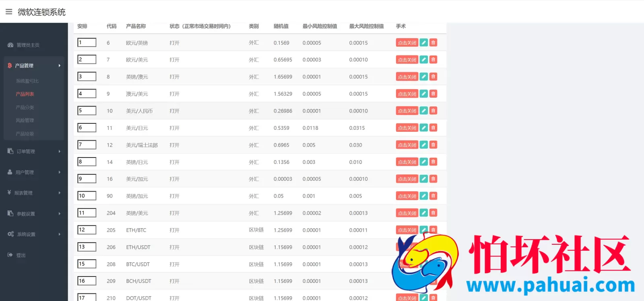The width and height of the screenshot is (644, 301).
Task: Expand the 参数设置 sidebar arrow
Action: pyautogui.click(x=60, y=214)
